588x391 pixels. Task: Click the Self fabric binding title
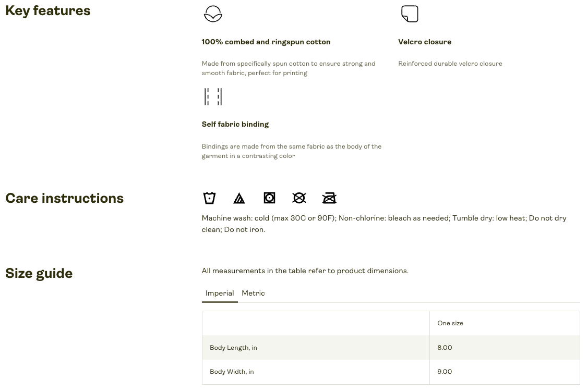pyautogui.click(x=235, y=125)
